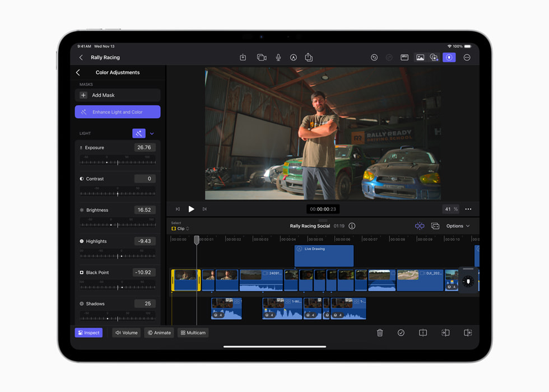Switch to the Volume tab

tap(126, 333)
